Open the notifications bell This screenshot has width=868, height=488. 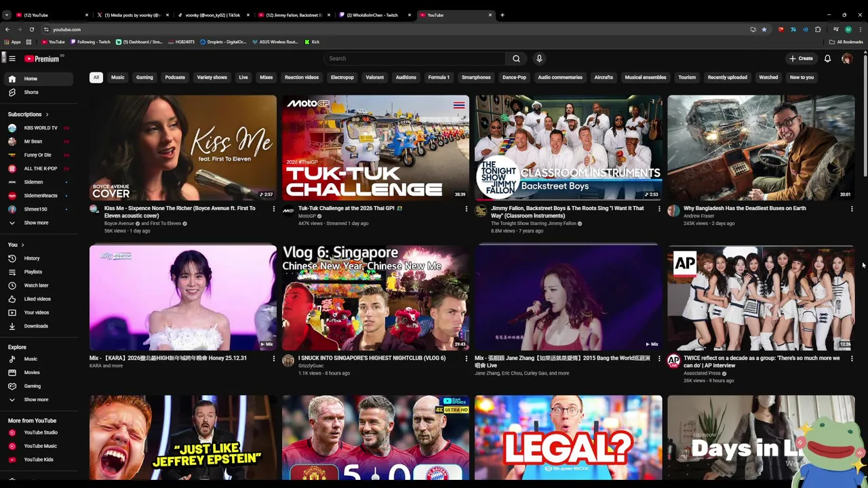pos(827,59)
